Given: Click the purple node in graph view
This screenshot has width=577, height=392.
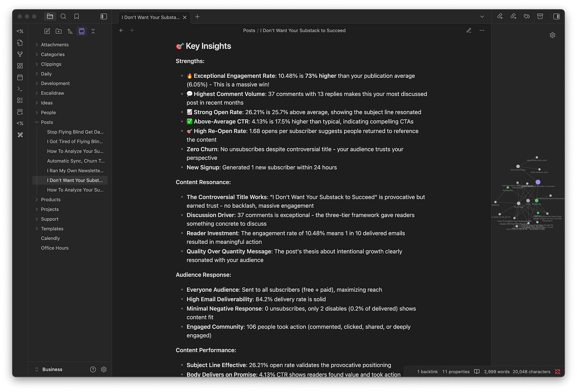Looking at the screenshot, I should click(x=538, y=182).
